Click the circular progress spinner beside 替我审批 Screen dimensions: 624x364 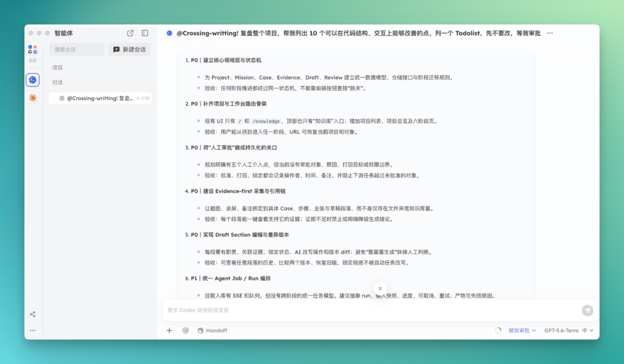click(x=498, y=330)
